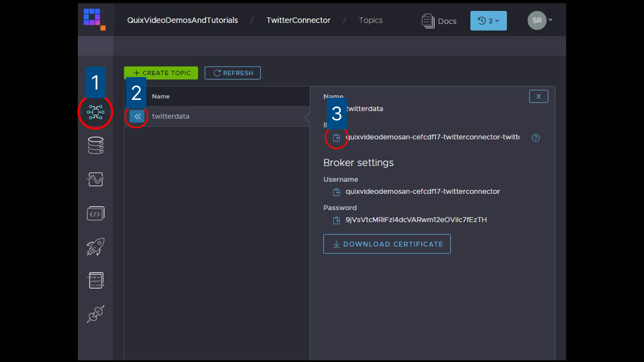The width and height of the screenshot is (644, 362).
Task: Copy the topic ID with the copy icon
Action: click(x=337, y=137)
